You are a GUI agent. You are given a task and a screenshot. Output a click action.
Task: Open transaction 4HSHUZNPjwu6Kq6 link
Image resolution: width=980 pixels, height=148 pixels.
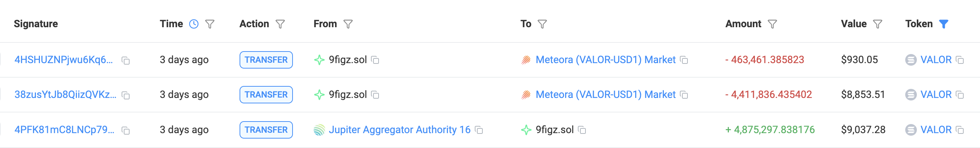click(x=64, y=60)
